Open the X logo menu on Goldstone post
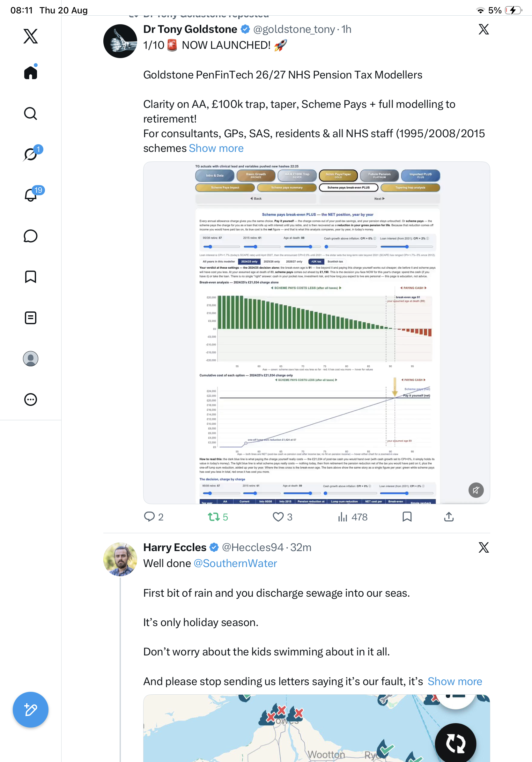Image resolution: width=532 pixels, height=762 pixels. point(484,29)
